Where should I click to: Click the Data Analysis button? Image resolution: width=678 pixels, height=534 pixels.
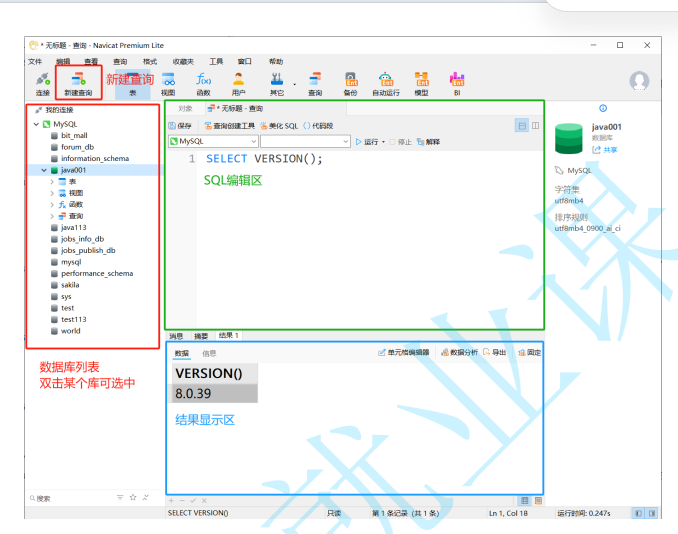[x=459, y=352]
